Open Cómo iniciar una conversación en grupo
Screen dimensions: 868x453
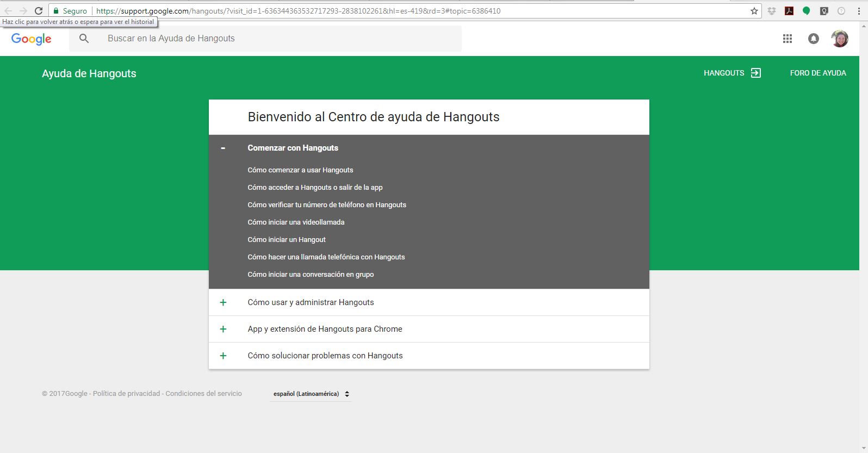[311, 275]
